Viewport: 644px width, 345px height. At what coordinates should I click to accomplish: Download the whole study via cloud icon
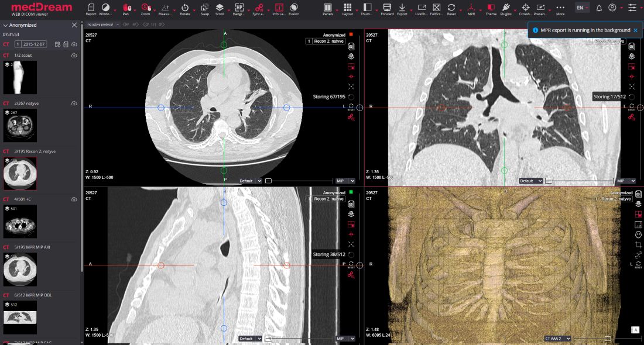[74, 44]
